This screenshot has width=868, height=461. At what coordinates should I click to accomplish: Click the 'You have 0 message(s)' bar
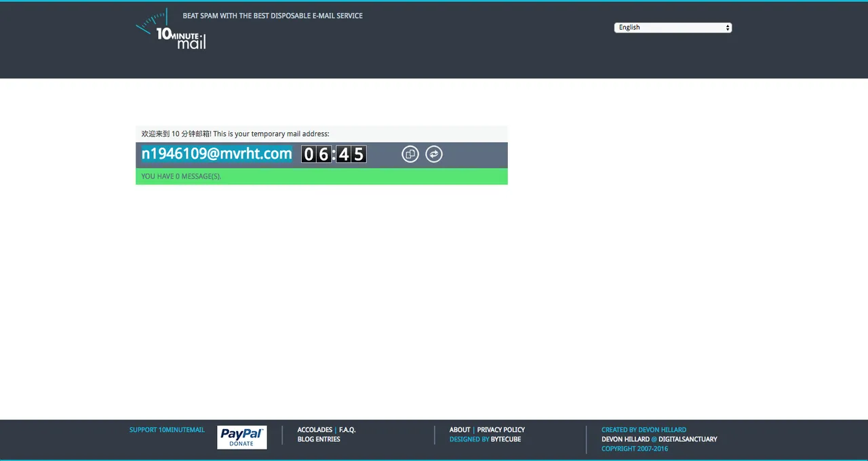point(321,176)
